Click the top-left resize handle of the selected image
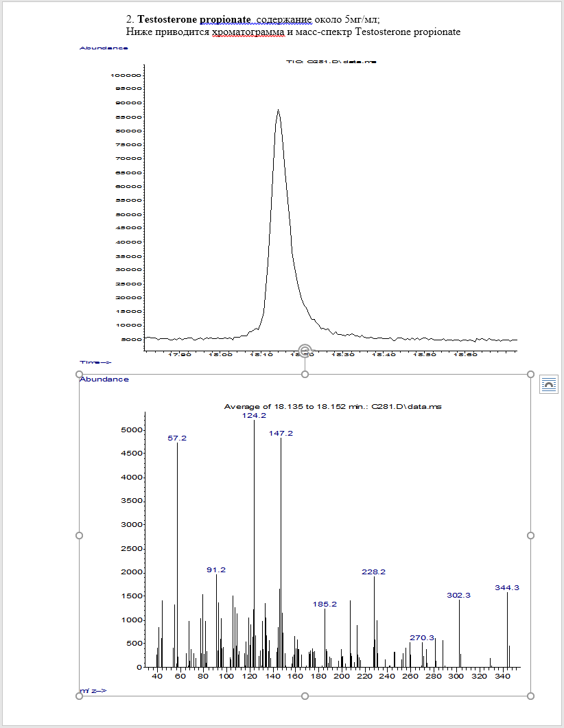The image size is (564, 728). (79, 374)
